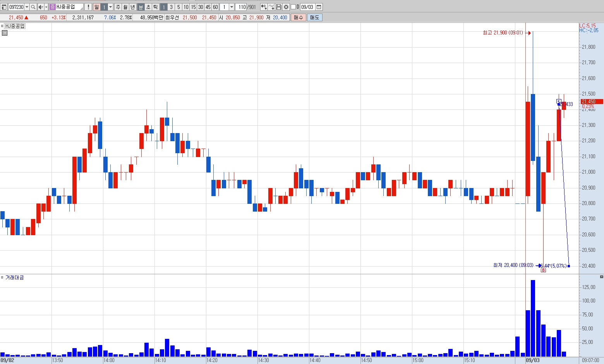Viewport: 604px width, 364px height.
Task: Click the speaker sound alert icon
Action: [x=40, y=7]
